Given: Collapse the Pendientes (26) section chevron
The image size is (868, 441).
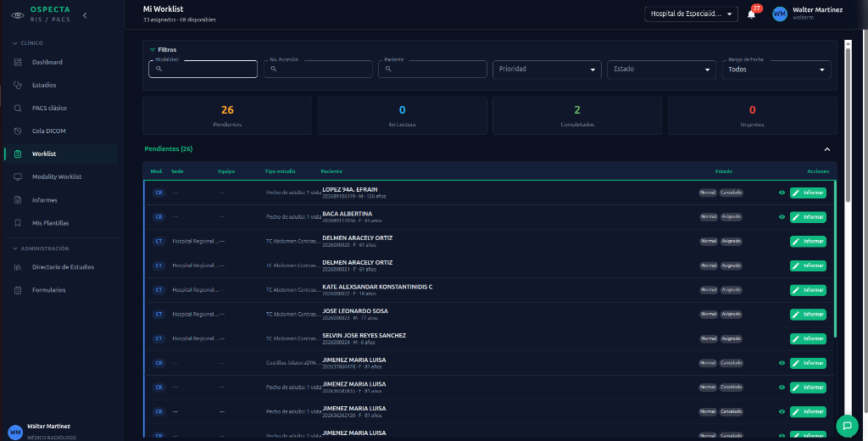Looking at the screenshot, I should 827,149.
